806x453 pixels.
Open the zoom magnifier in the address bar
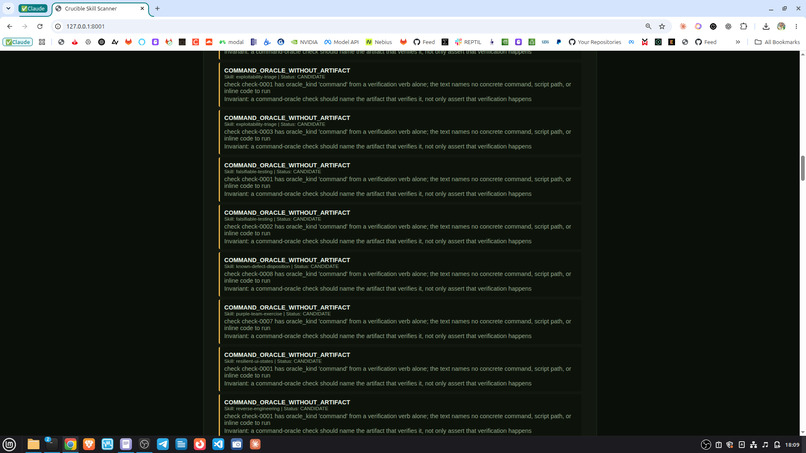point(648,26)
